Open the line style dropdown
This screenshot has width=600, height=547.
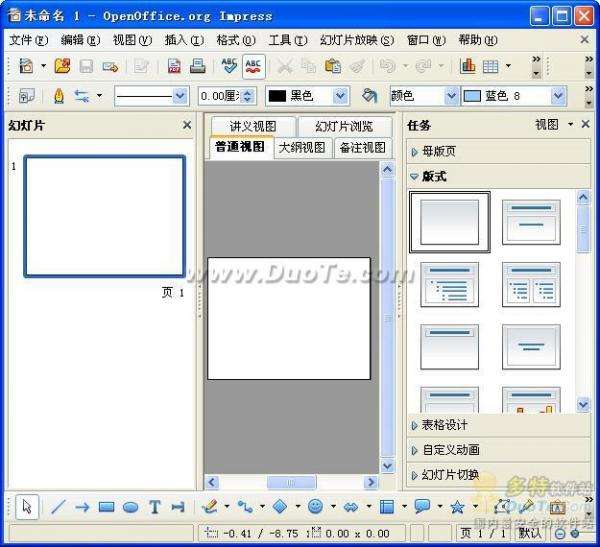coord(180,96)
